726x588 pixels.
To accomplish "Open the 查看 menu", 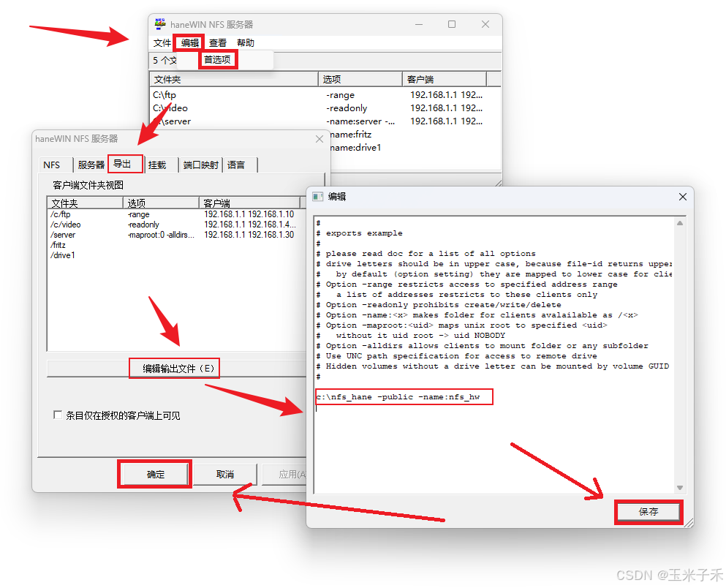I will tap(218, 43).
